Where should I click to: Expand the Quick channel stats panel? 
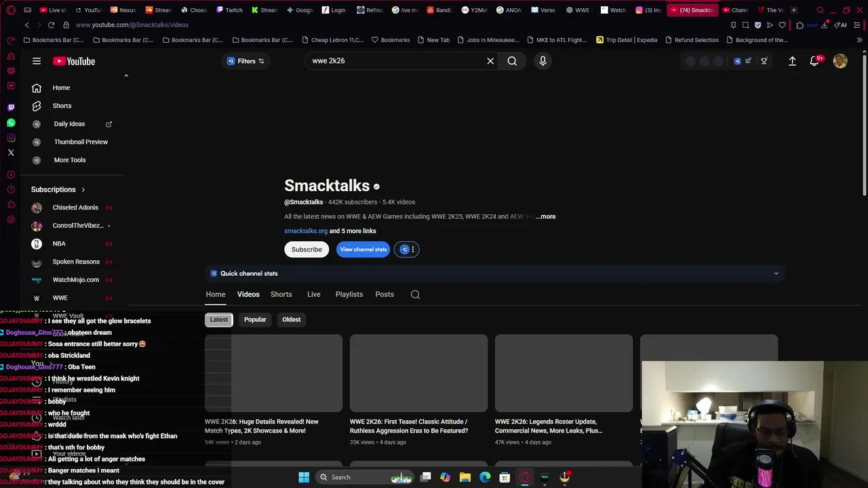click(494, 273)
